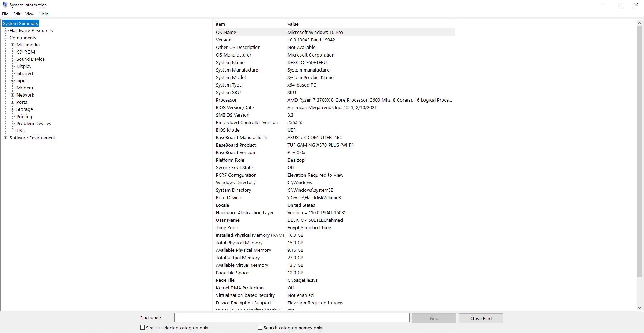644x333 pixels.
Task: Select the Total Virtual Memory row
Action: pos(334,258)
